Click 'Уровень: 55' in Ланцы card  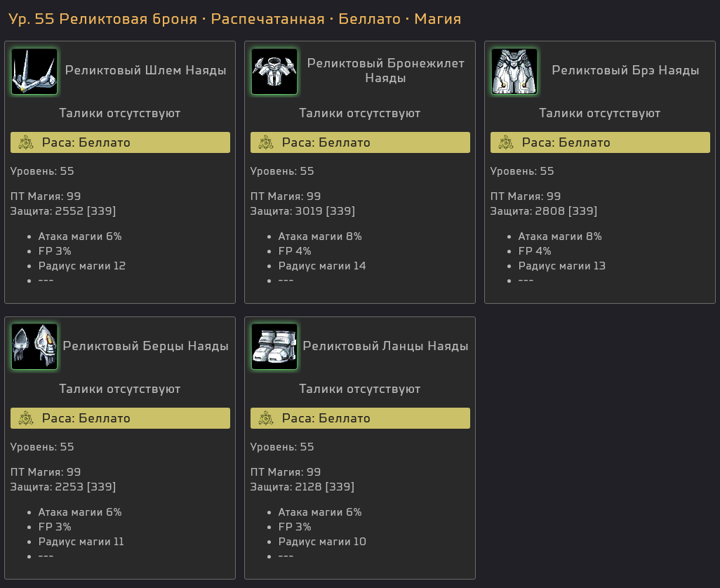coord(282,447)
